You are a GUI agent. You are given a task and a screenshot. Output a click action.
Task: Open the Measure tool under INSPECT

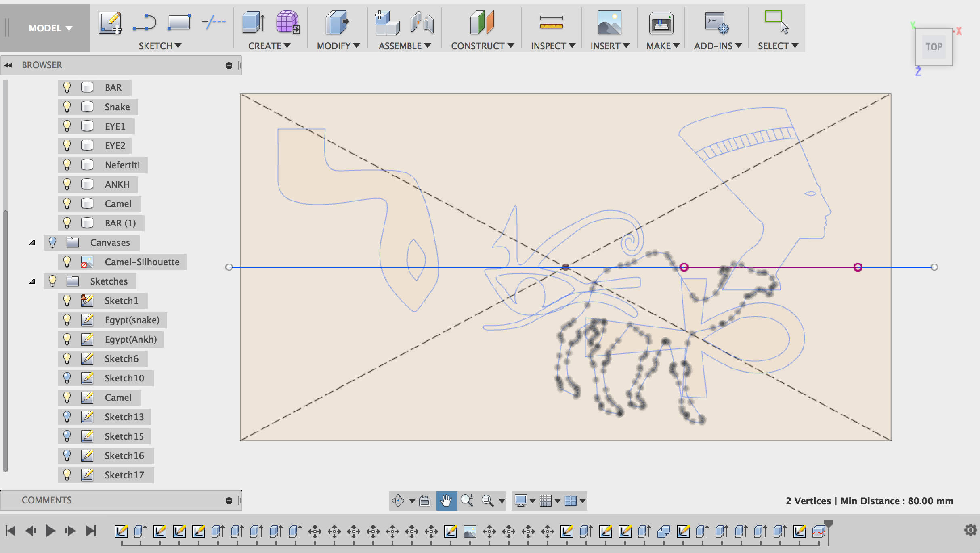tap(552, 22)
